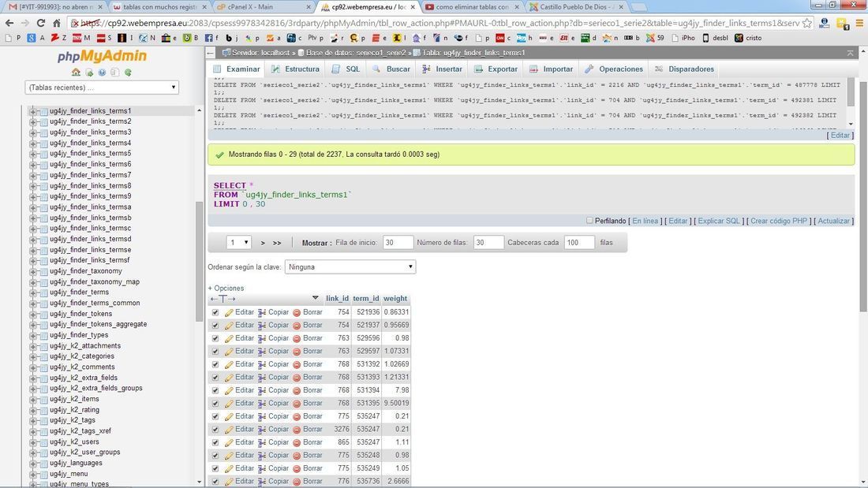The width and height of the screenshot is (868, 488).
Task: Expand the ug4jy_k2_items tree node
Action: (32, 399)
